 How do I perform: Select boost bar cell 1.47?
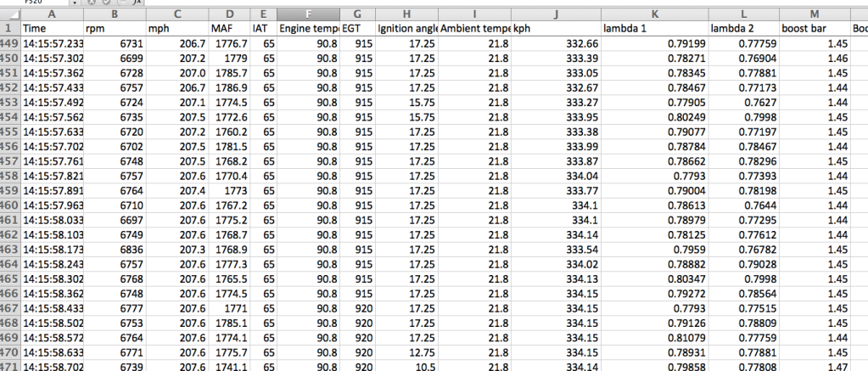(815, 367)
